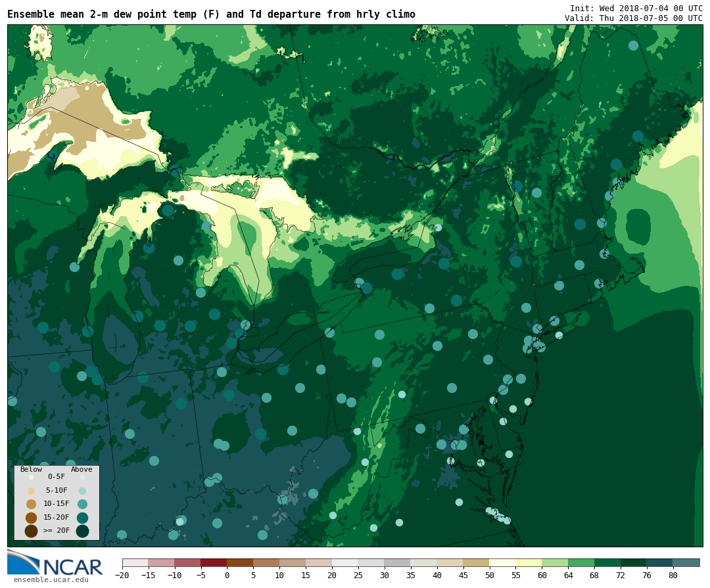Image resolution: width=710 pixels, height=588 pixels.
Task: Select the Above 5-10F light teal legend circle
Action: coord(82,491)
